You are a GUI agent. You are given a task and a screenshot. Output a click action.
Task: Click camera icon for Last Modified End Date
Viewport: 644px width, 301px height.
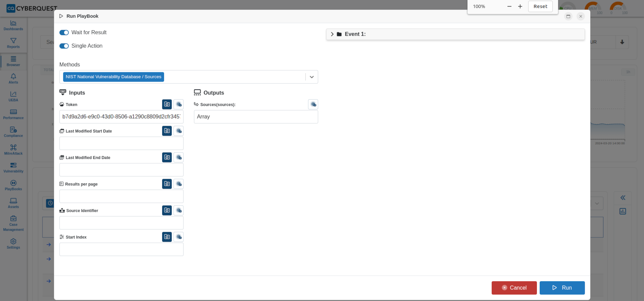point(167,157)
